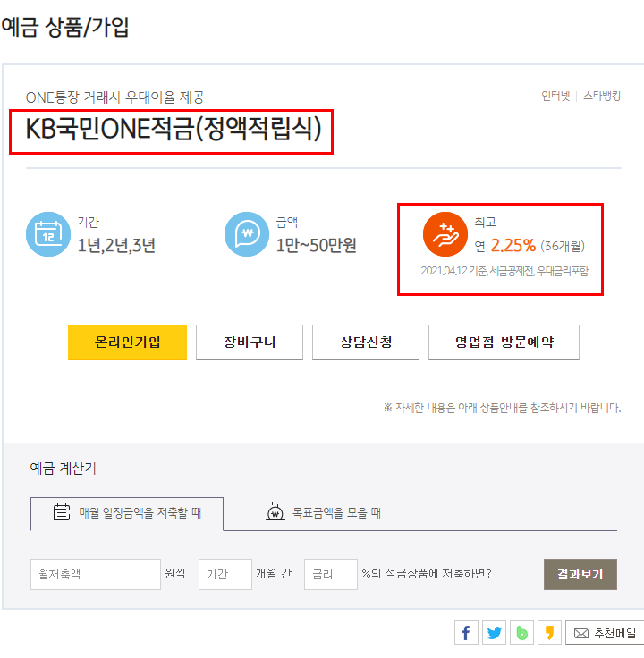Screen dimensions: 644x658
Task: Click the 스타뱅킹 channel link
Action: [602, 96]
